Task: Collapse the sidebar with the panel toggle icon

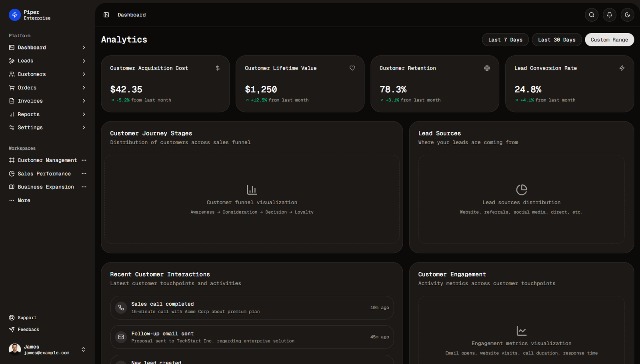Action: pyautogui.click(x=106, y=15)
